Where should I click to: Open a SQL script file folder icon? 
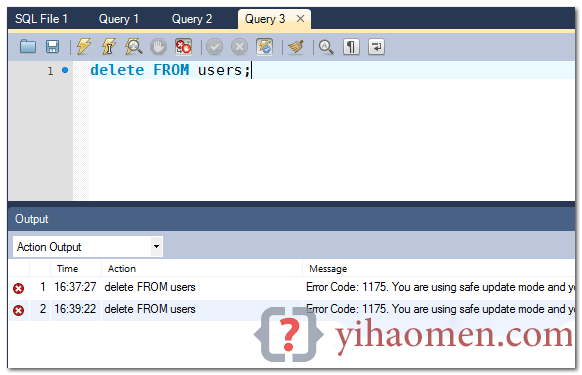28,47
